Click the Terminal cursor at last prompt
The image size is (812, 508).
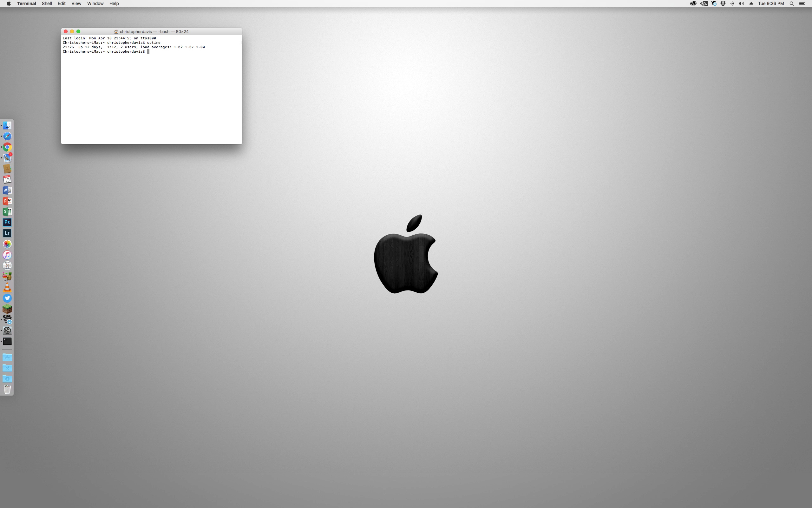pyautogui.click(x=148, y=51)
